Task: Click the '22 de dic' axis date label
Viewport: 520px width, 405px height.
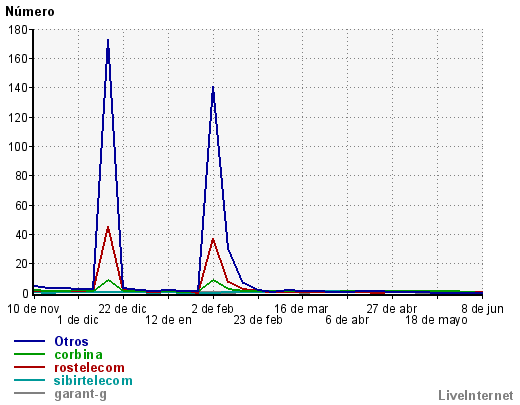Action: tap(123, 309)
